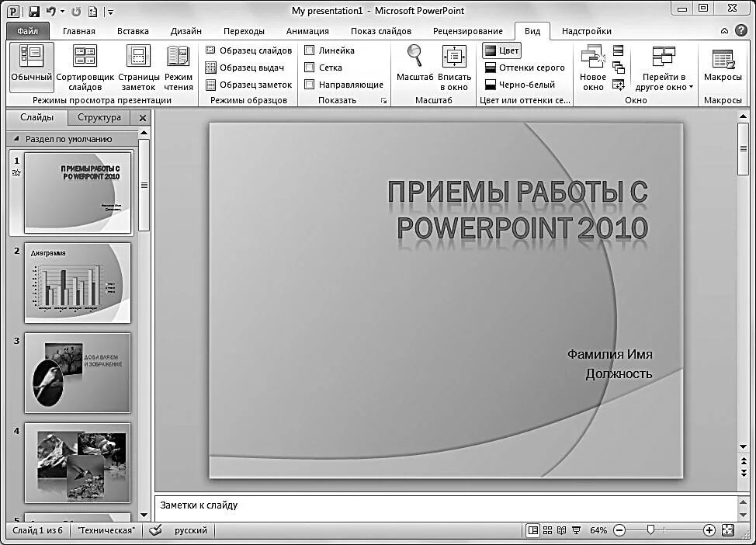
Task: Enable the Направляющие checkbox
Action: (310, 85)
